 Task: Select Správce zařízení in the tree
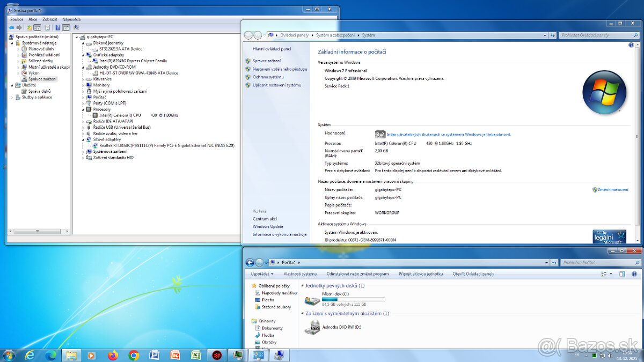tap(42, 79)
